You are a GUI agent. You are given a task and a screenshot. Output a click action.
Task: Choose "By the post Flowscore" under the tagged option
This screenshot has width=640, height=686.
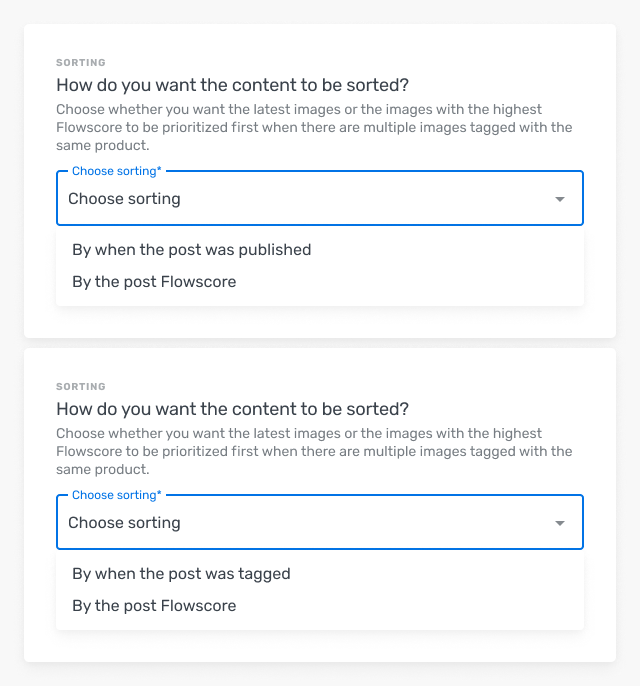click(154, 606)
